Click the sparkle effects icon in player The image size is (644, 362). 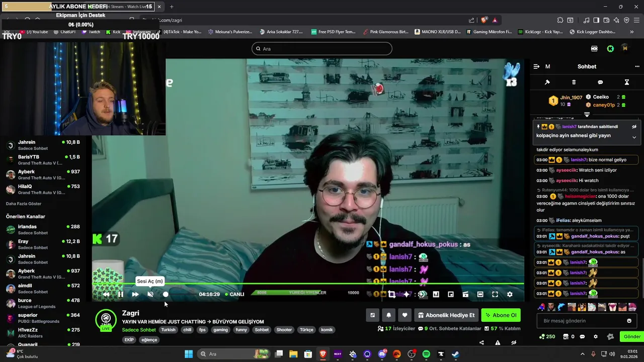[407, 294]
